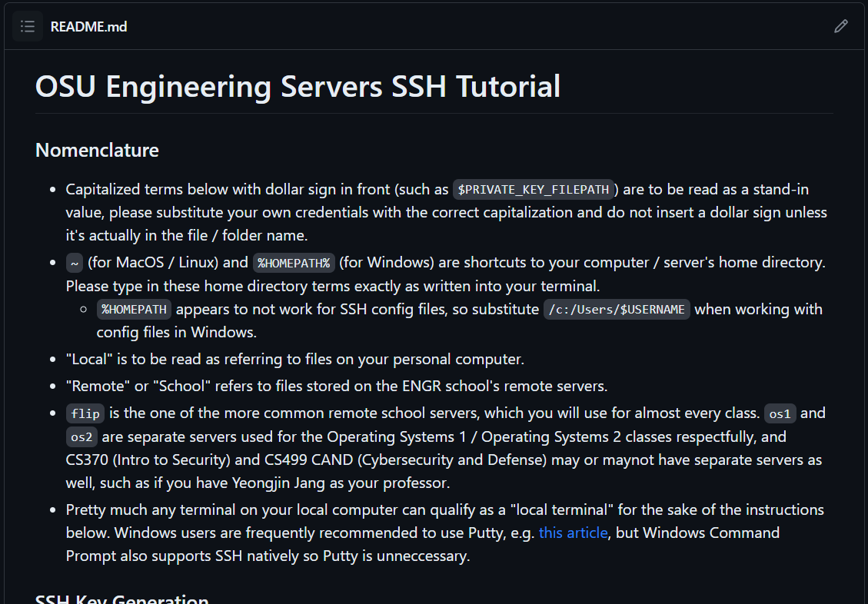Viewport: 868px width, 604px height.
Task: Open the README outline table of contents
Action: pos(28,27)
